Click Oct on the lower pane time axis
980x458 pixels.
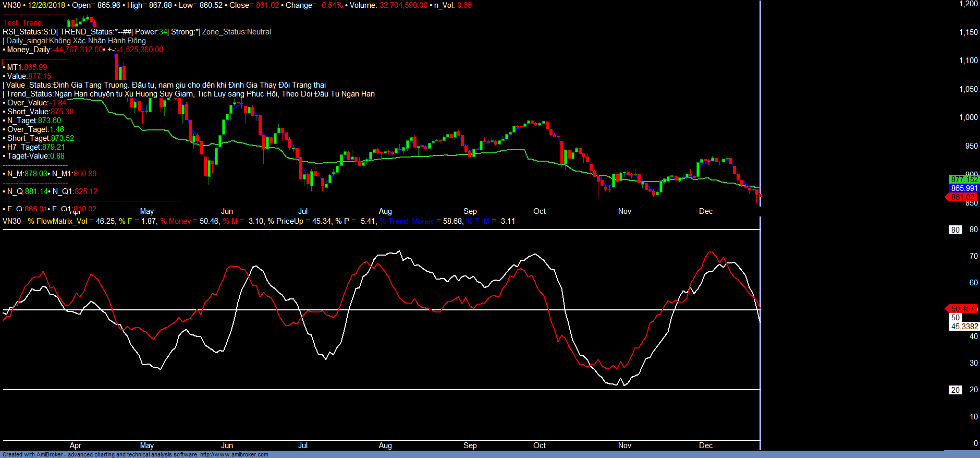click(x=540, y=445)
